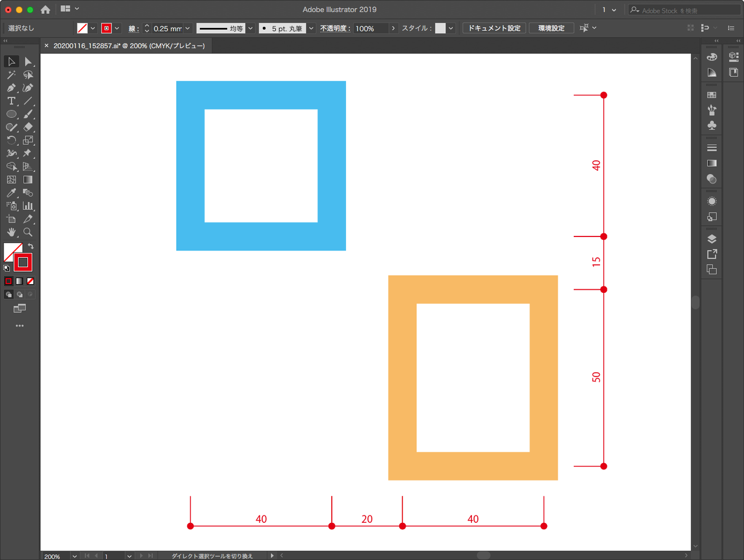Select the Direct Selection tool
The image size is (744, 560).
coord(28,62)
